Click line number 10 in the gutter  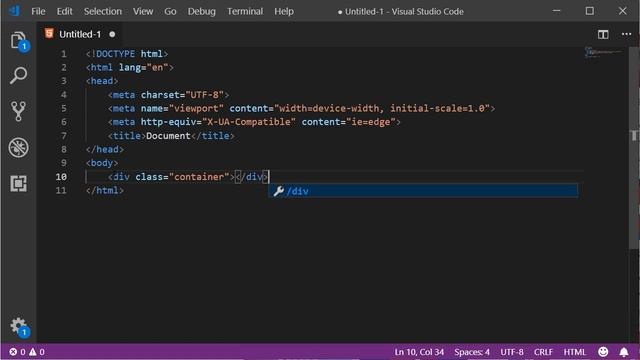pyautogui.click(x=61, y=177)
